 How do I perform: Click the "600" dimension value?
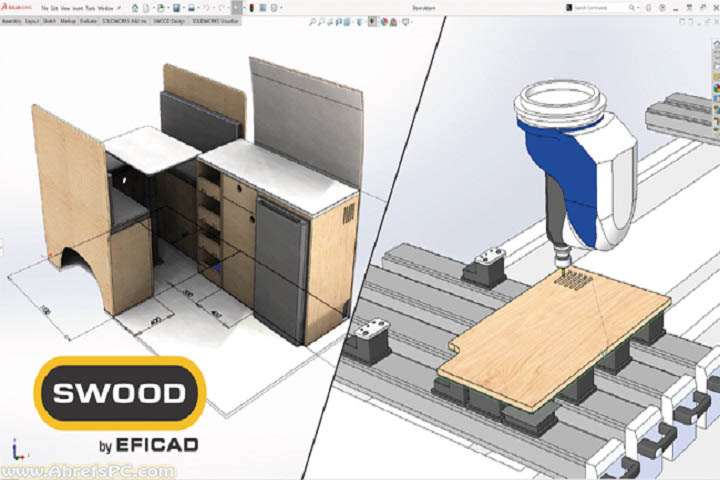point(156,321)
